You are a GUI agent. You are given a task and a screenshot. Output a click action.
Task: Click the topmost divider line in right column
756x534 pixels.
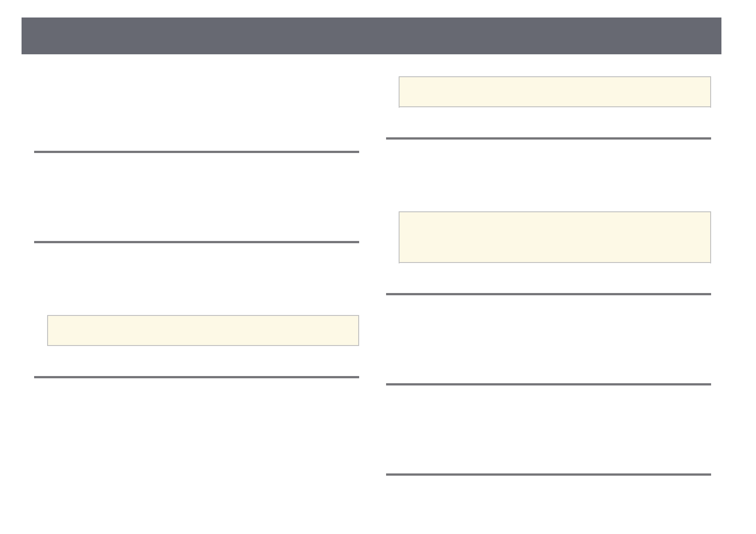(x=548, y=139)
